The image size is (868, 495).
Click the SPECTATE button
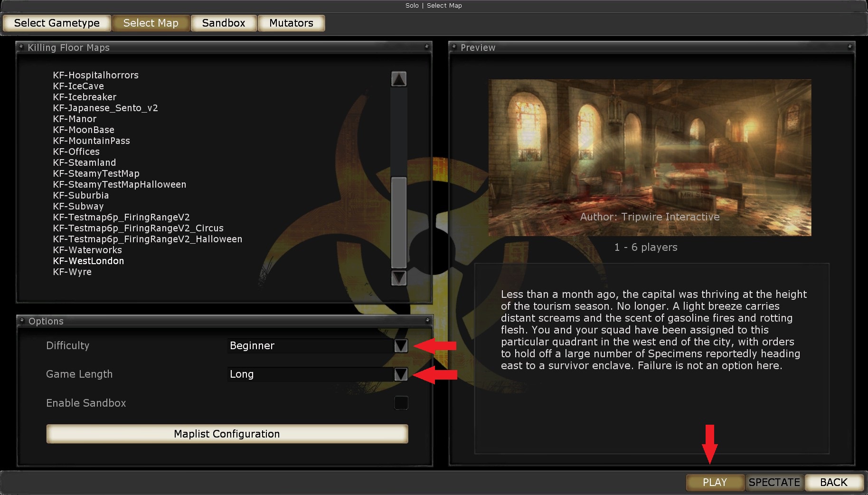tap(774, 482)
